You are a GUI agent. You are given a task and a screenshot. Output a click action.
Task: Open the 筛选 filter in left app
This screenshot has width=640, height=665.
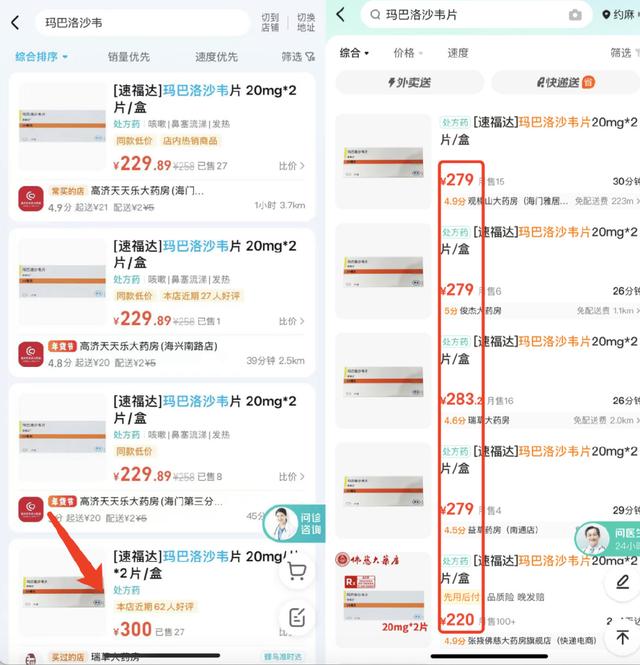(x=298, y=56)
